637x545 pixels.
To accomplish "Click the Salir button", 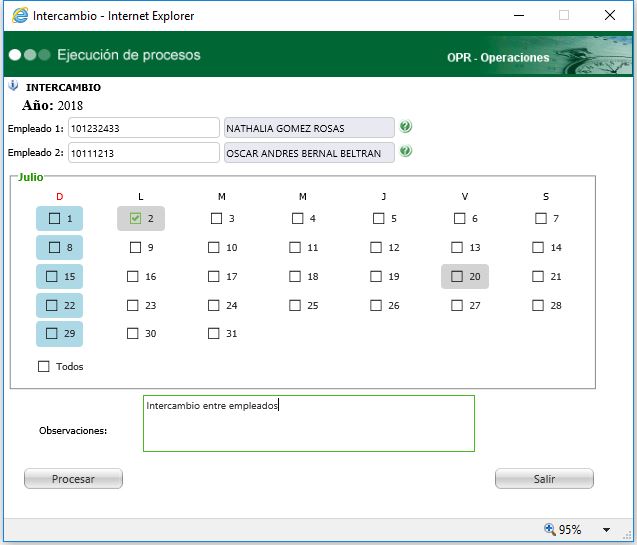I will (544, 479).
